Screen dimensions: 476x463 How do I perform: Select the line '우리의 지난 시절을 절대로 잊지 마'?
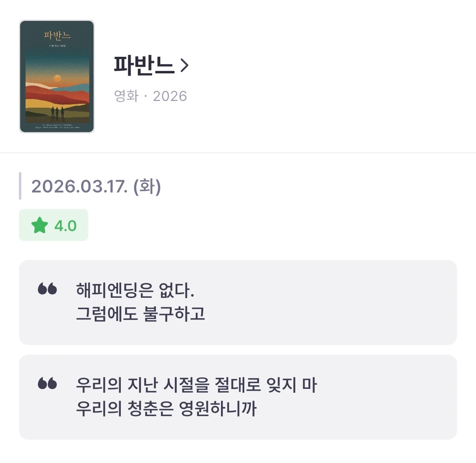(196, 385)
